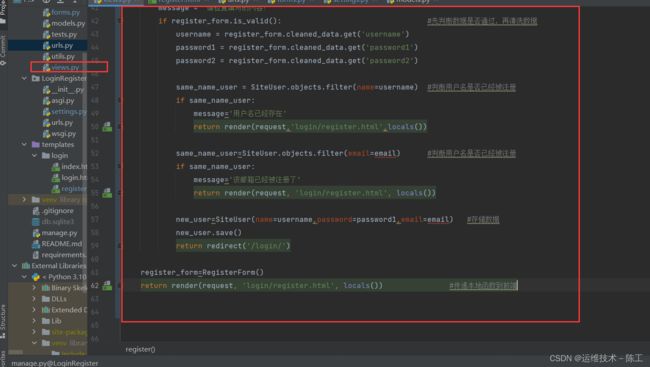Click the line 62 gutter template icon

(107, 285)
